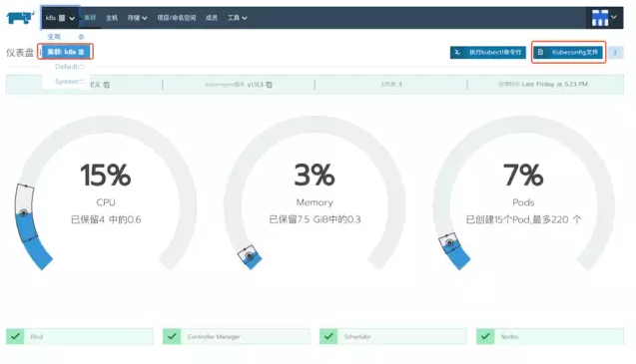Click the Nodes checkmark icon

click(x=485, y=336)
